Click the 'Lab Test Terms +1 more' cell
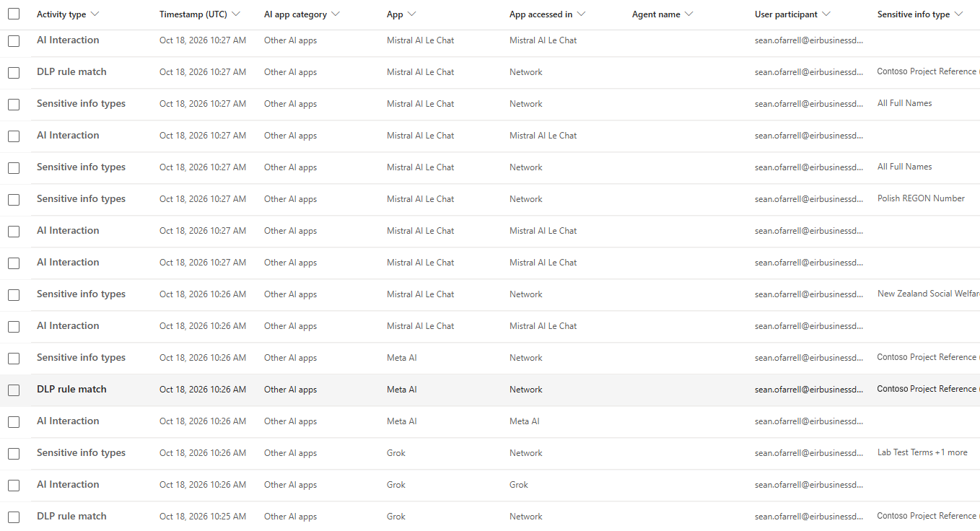Screen dimensions: 980x531 click(922, 452)
